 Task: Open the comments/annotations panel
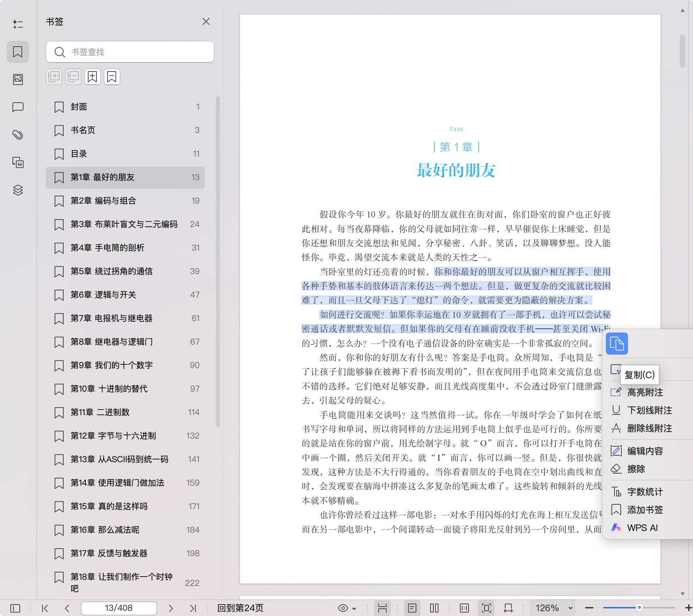(x=18, y=107)
